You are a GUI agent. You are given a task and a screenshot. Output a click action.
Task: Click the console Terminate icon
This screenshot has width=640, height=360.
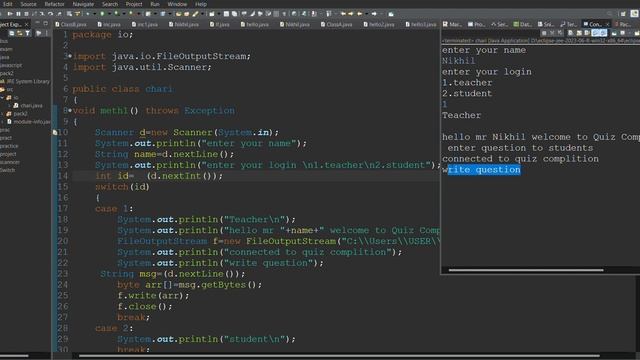coord(544,33)
